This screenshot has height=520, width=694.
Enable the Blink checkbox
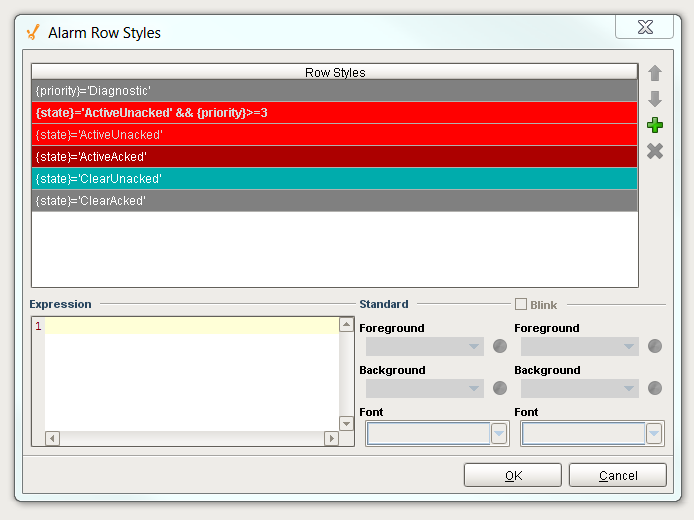click(521, 304)
